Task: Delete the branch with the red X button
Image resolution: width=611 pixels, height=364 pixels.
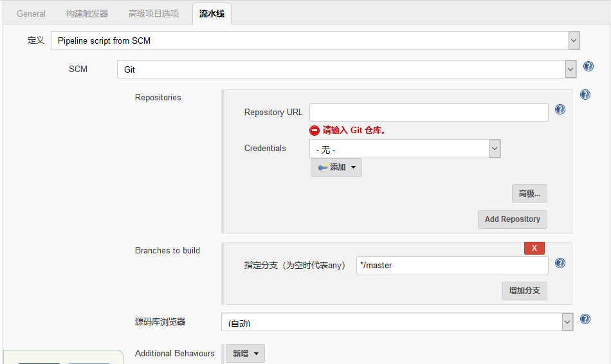Action: (x=534, y=248)
